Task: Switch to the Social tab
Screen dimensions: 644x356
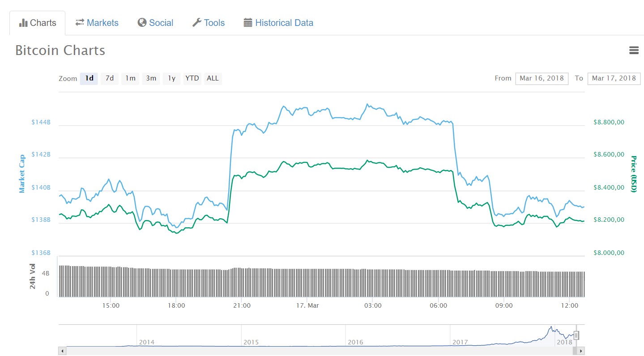Action: [x=155, y=23]
